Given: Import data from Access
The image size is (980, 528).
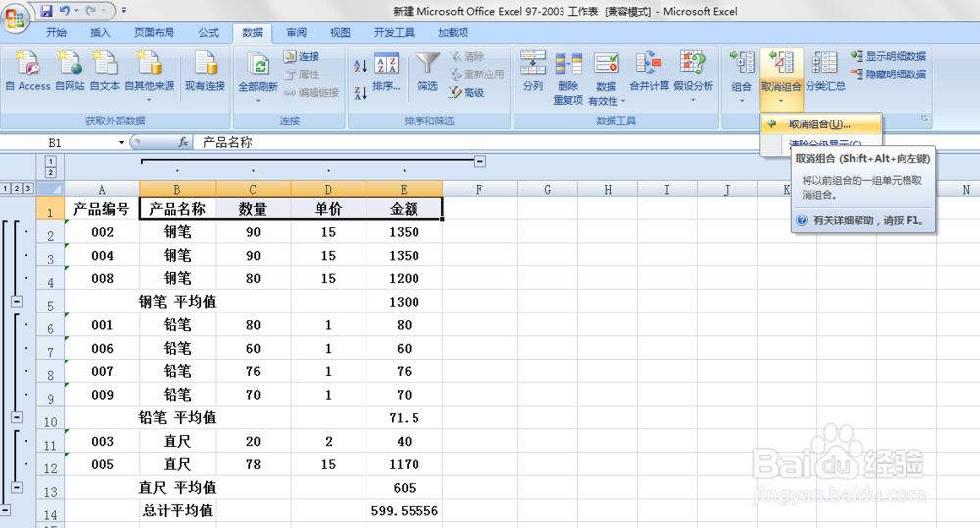Looking at the screenshot, I should coord(28,72).
